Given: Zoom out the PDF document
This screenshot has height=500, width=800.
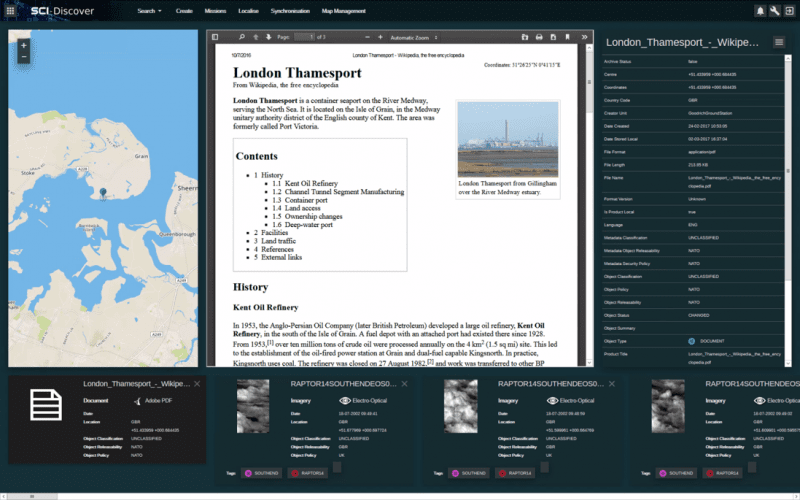Looking at the screenshot, I should (x=367, y=37).
